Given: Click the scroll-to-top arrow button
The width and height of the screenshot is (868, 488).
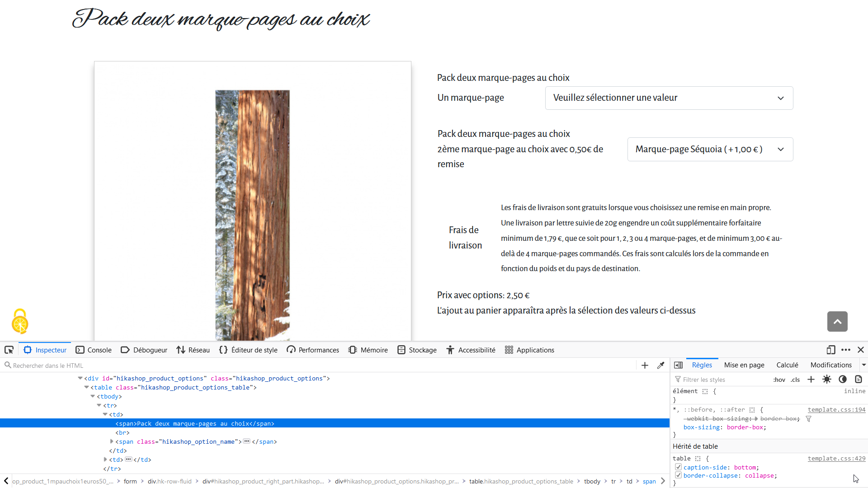Looking at the screenshot, I should click(837, 322).
